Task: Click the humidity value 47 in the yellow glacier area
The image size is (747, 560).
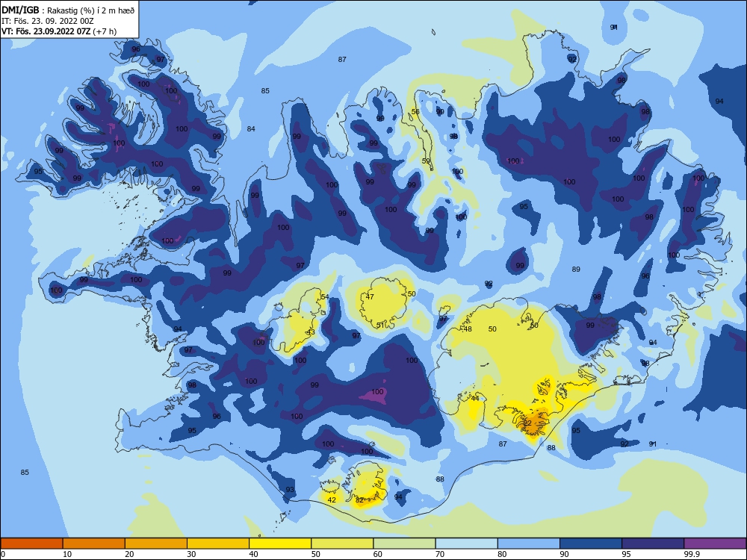Action: click(x=370, y=296)
